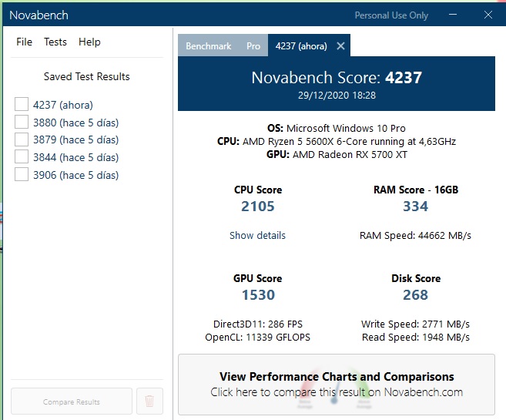Click the OS: Microsoft Windows 10 Pro line
This screenshot has height=420, width=506.
[337, 129]
